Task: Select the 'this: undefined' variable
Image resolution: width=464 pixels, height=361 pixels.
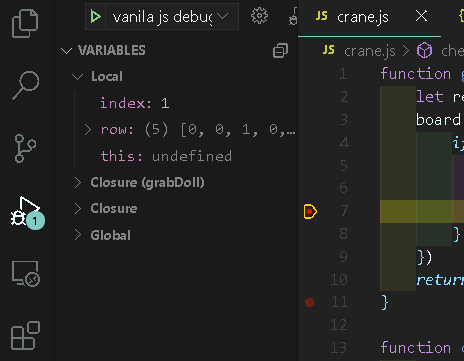Action: [x=166, y=156]
